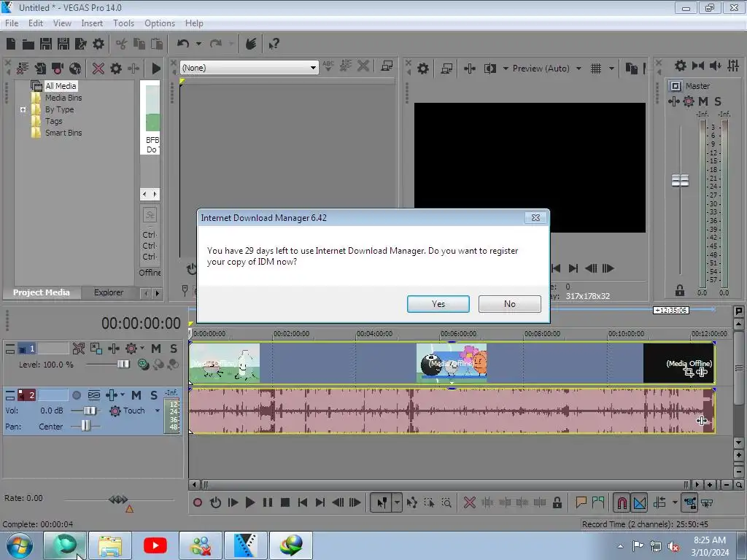The height and width of the screenshot is (560, 747).
Task: Click the Undo arrow
Action: (x=183, y=44)
